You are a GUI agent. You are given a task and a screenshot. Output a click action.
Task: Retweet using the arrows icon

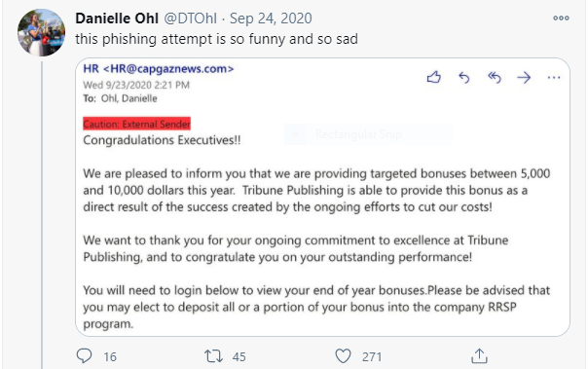pyautogui.click(x=213, y=356)
